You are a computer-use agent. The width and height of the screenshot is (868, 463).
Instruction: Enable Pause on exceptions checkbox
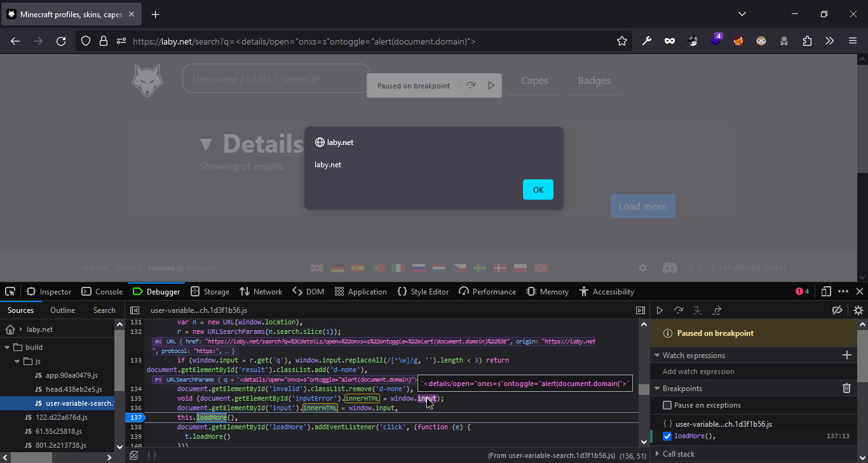(x=667, y=405)
